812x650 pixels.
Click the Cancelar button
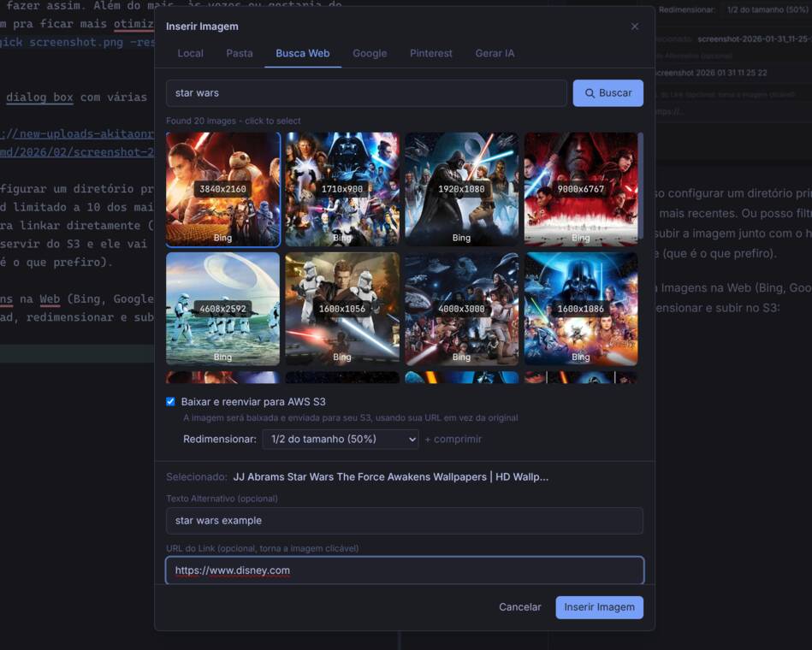[520, 607]
